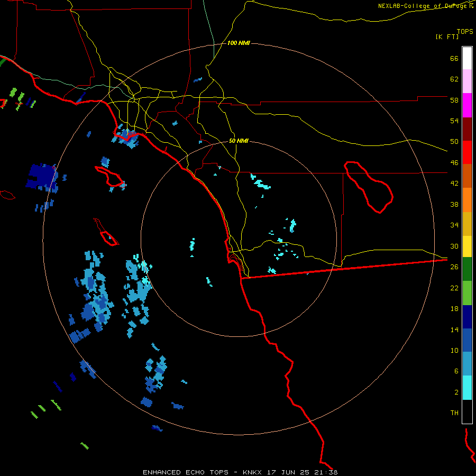The width and height of the screenshot is (476, 476).
Task: Click the "17 JUN 25 21:38" timestamp
Action: coord(303,472)
